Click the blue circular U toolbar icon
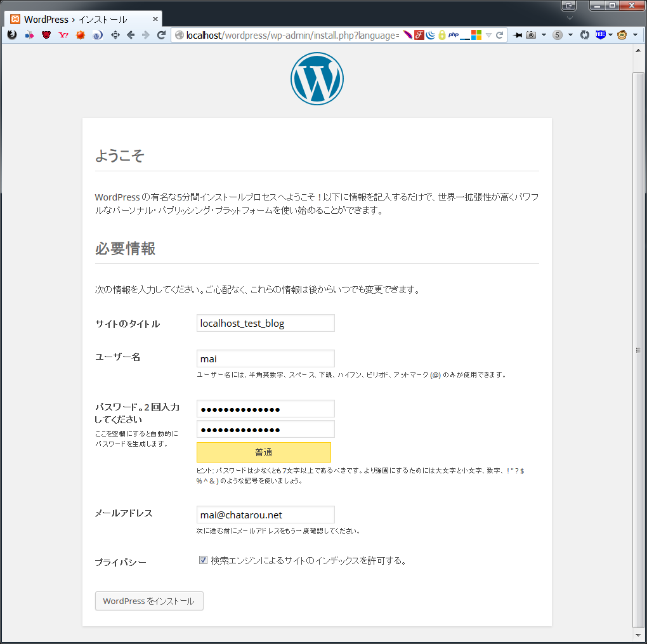647x644 pixels. click(x=98, y=35)
